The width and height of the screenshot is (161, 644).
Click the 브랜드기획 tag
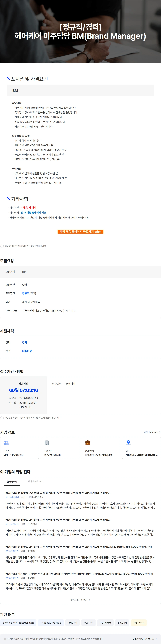(88, 623)
